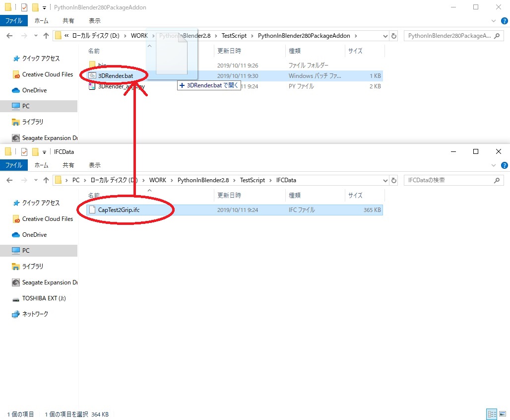Open Quick Access Toolbar dropdown in the IFCData window title bar
The image size is (510, 420).
click(44, 152)
